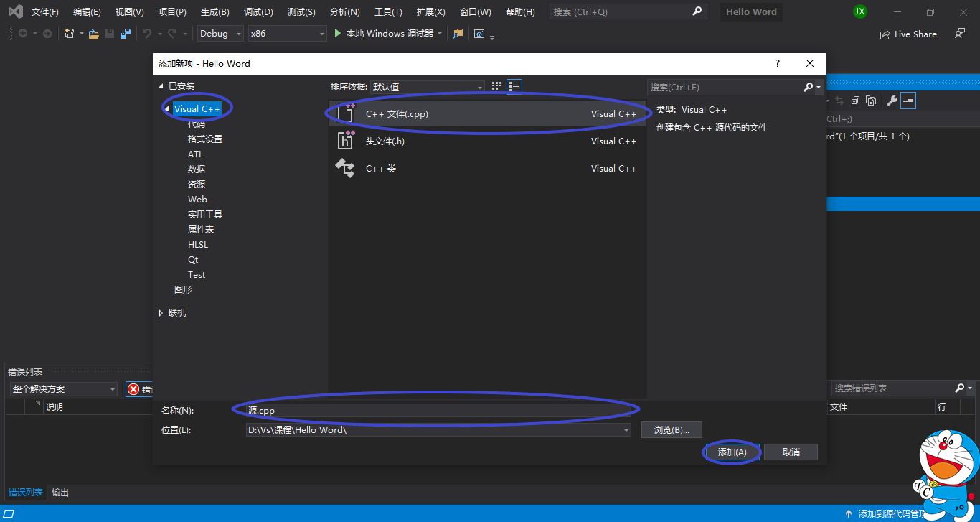Image resolution: width=980 pixels, height=522 pixels.
Task: Select the 头文件(.h) template
Action: pyautogui.click(x=430, y=141)
